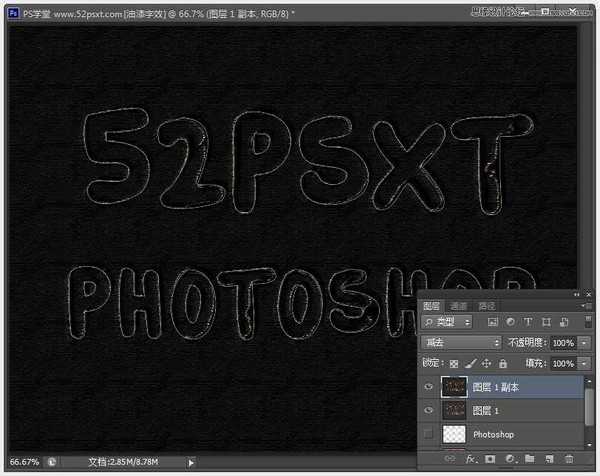Hide the 图层 1 副本 layer
600x476 pixels.
429,387
